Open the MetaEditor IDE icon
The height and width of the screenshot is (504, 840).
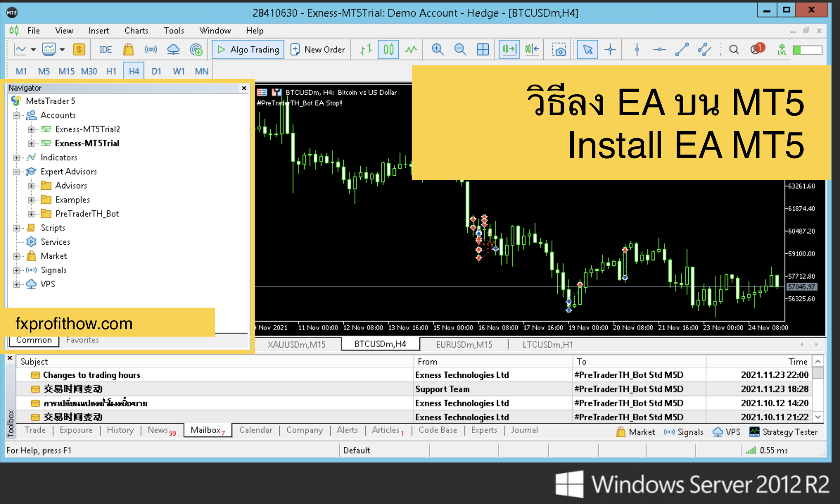point(105,49)
